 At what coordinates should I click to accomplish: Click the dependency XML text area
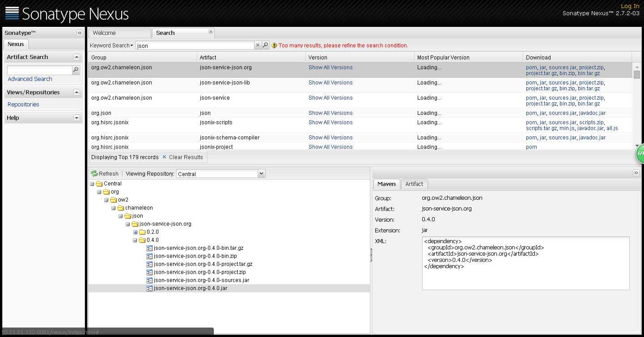pyautogui.click(x=525, y=263)
